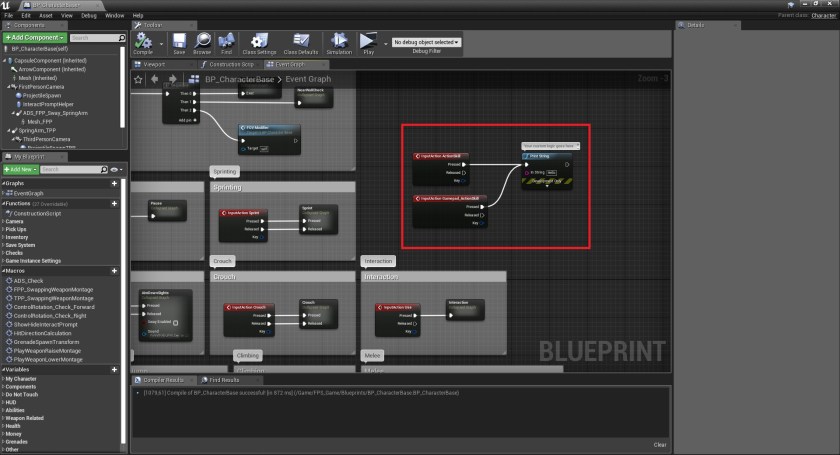This screenshot has width=840, height=455.
Task: Expand the Camera function category
Action: click(x=3, y=221)
